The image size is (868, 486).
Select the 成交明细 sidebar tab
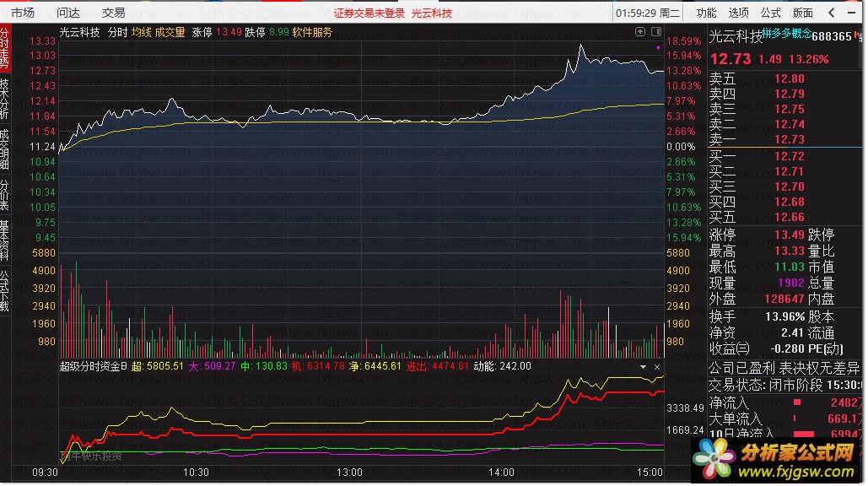(x=4, y=148)
